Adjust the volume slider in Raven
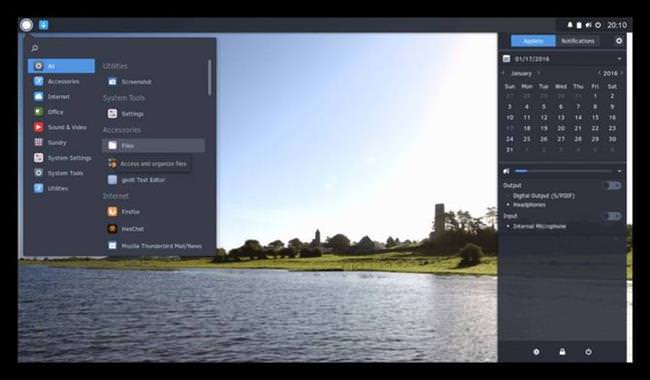The width and height of the screenshot is (650, 380). (x=563, y=171)
